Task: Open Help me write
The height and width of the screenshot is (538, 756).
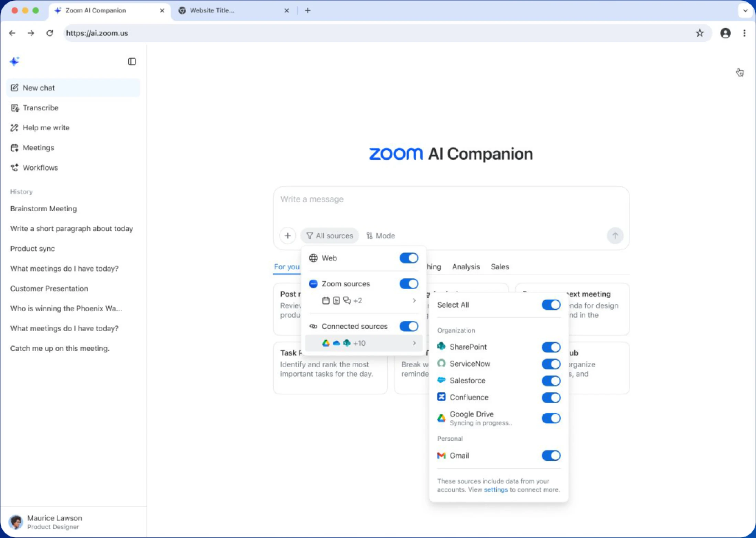Action: coord(73,127)
